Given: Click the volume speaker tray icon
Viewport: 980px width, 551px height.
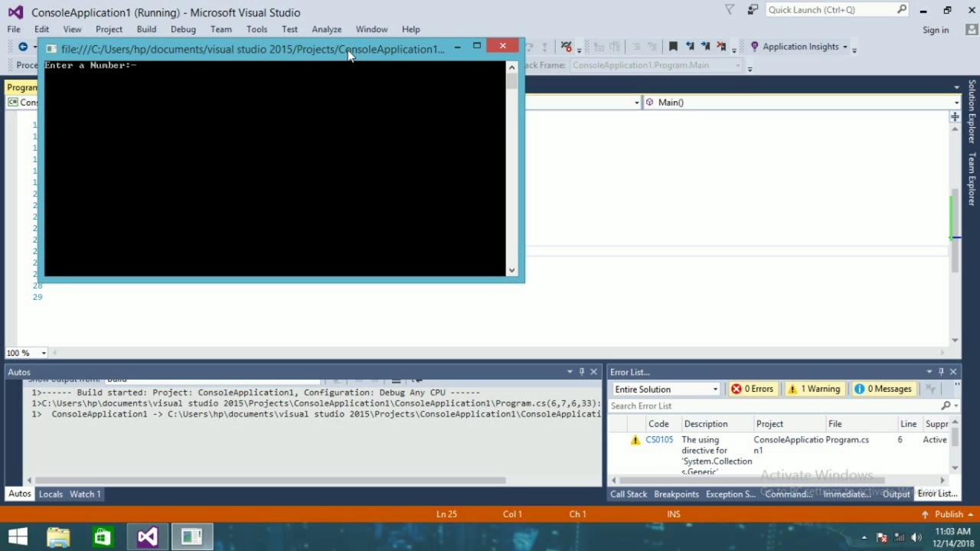Looking at the screenshot, I should coord(916,537).
